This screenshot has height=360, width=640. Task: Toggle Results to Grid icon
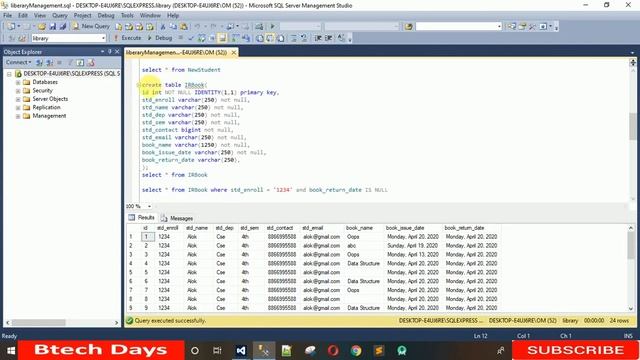tap(270, 38)
